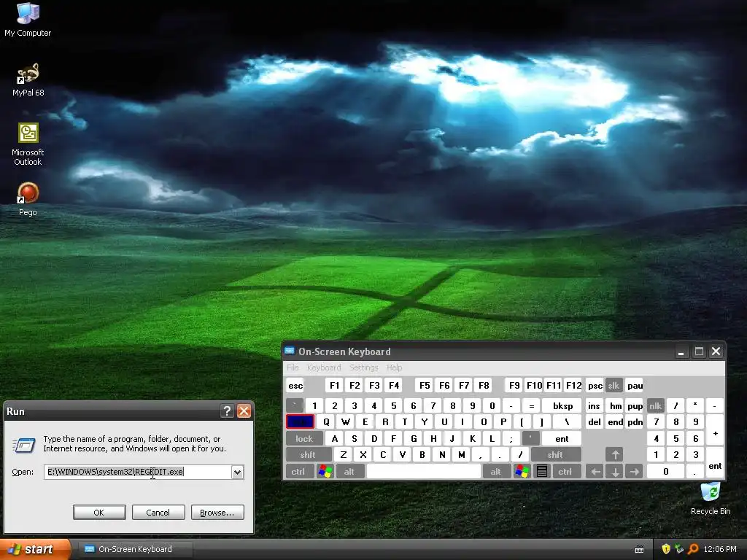The image size is (747, 560).
Task: Toggle the left alt key
Action: coord(349,472)
